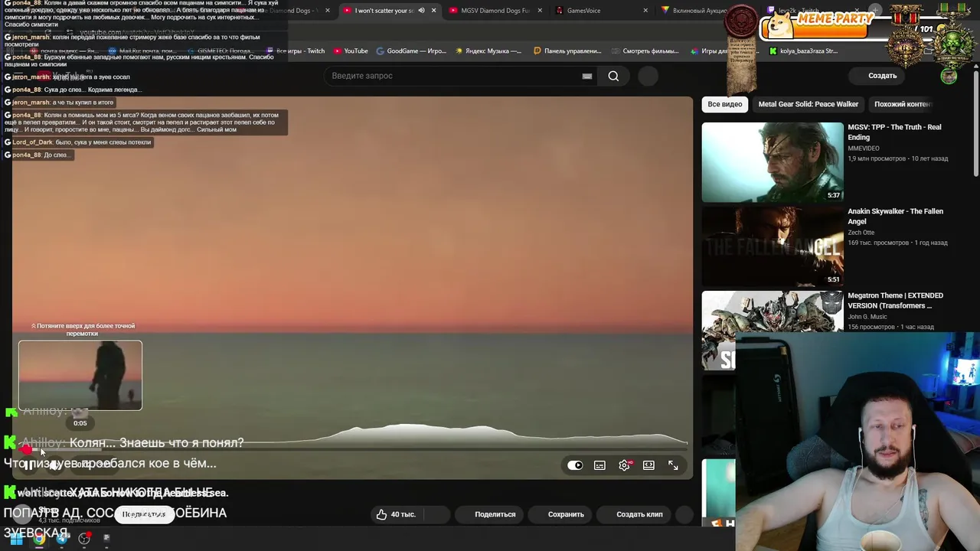This screenshot has width=980, height=551.
Task: Open the on-screen keyboard icon in search box
Action: pyautogui.click(x=587, y=76)
